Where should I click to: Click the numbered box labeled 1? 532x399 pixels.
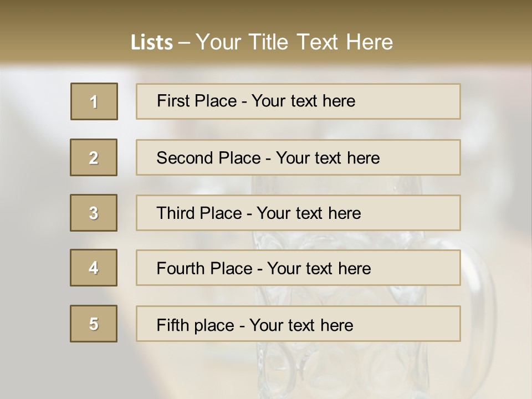pos(94,101)
